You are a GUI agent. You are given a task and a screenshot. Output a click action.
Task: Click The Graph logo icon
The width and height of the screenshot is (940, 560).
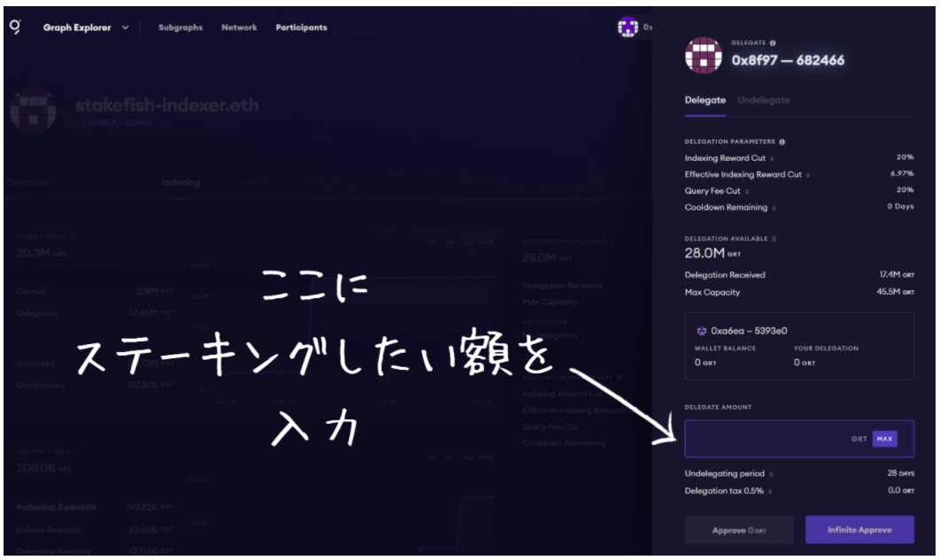point(15,27)
